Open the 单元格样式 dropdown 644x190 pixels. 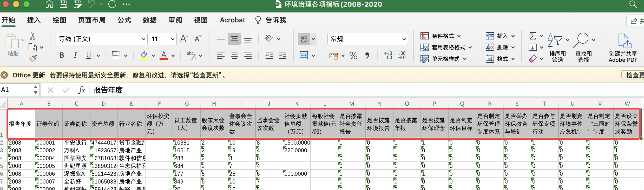point(443,59)
